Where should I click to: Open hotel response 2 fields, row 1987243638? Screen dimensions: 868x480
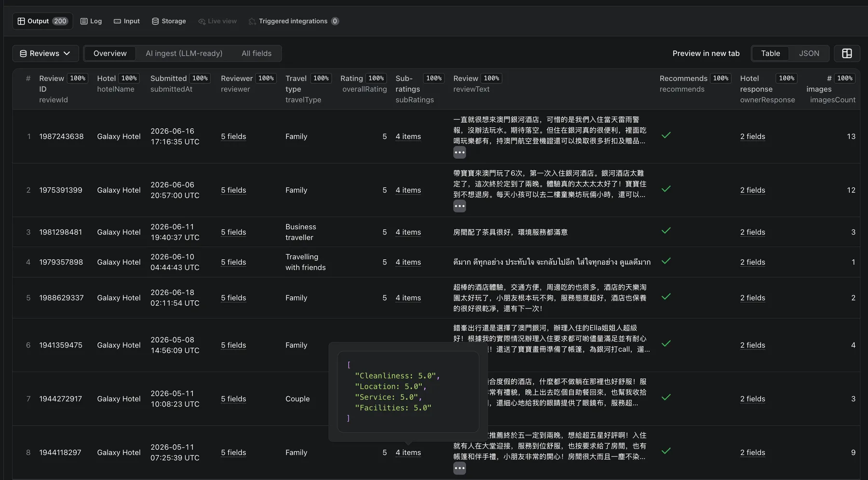753,136
